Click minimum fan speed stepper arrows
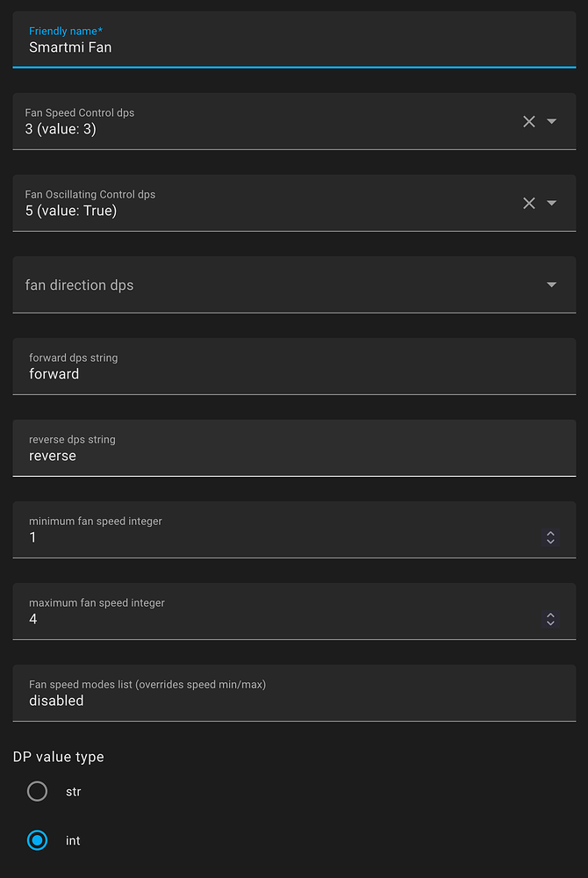This screenshot has width=588, height=878. tap(550, 537)
